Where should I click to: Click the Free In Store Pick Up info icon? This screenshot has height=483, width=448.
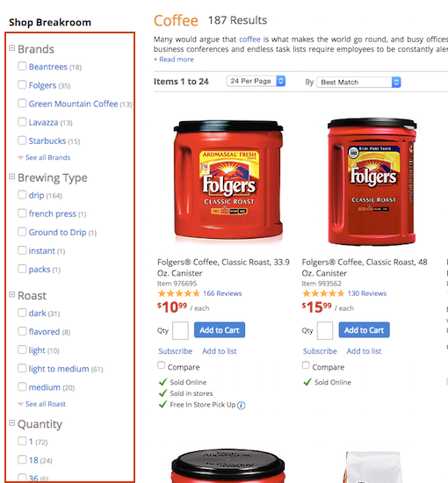242,406
